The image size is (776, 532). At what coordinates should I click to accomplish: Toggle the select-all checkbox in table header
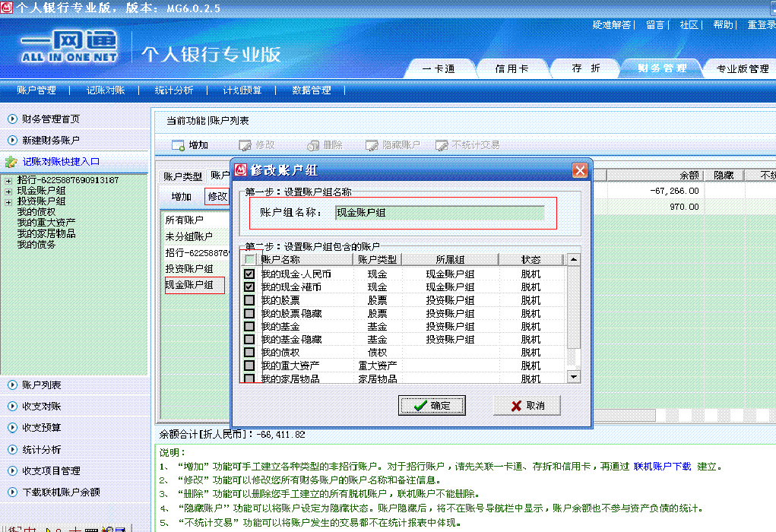point(250,260)
